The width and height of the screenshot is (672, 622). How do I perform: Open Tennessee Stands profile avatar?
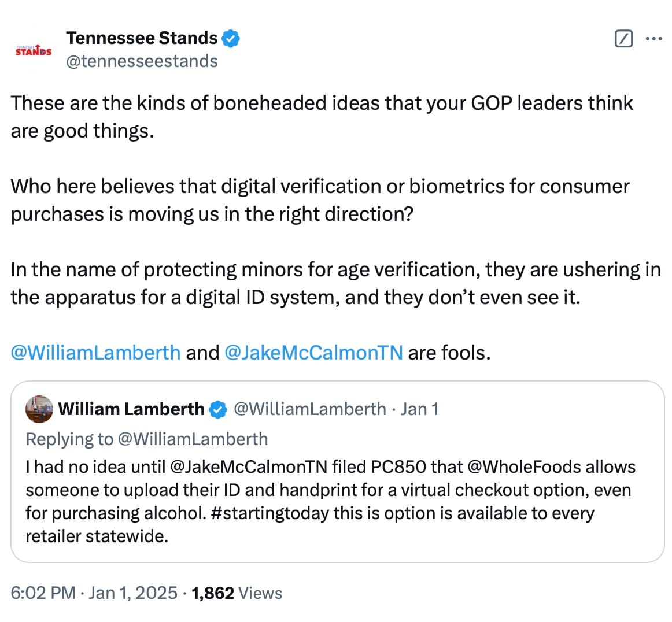tap(34, 50)
